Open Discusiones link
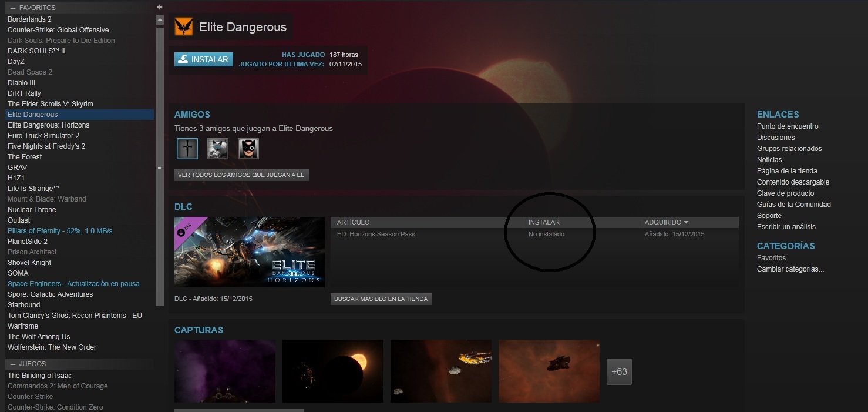Screen dimensions: 868x412 (x=776, y=138)
